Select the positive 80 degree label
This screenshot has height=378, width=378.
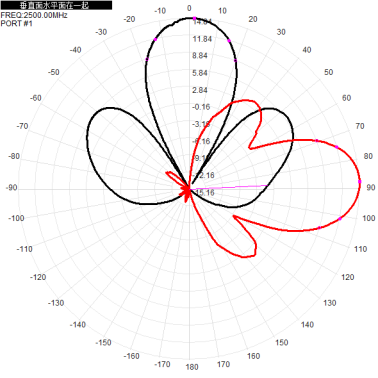[x=368, y=156]
